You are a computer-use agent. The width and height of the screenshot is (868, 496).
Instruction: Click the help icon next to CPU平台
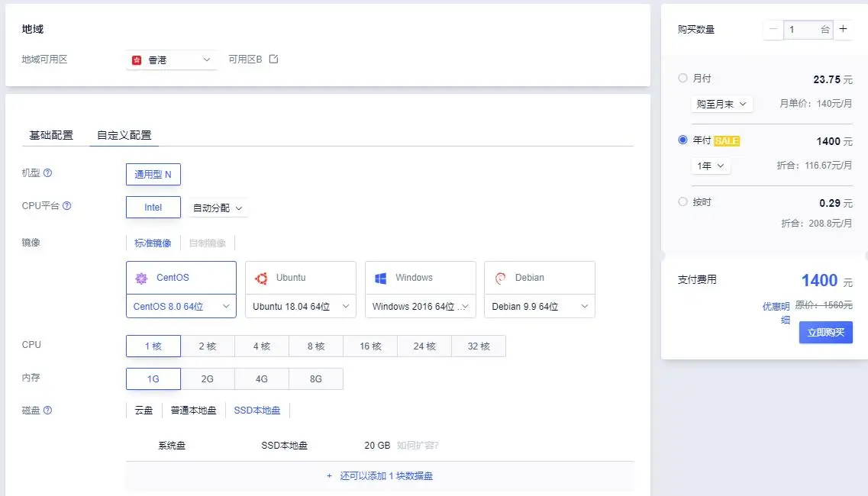(x=67, y=205)
